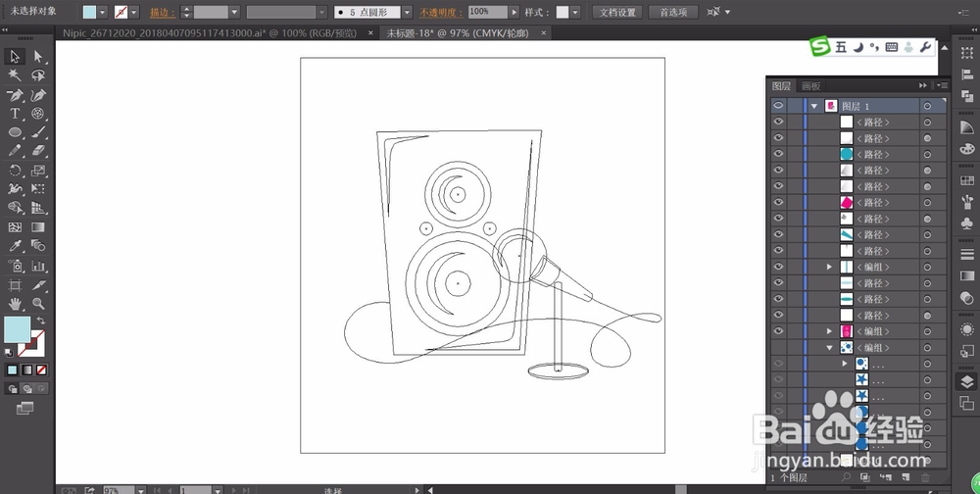980x494 pixels.
Task: Select the Zoom tool
Action: 38,304
